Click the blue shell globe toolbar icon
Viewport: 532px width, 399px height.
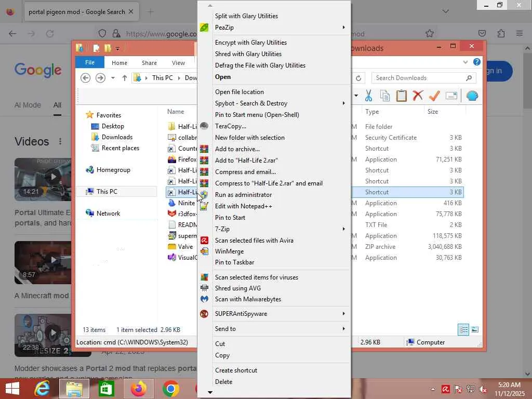(x=472, y=96)
